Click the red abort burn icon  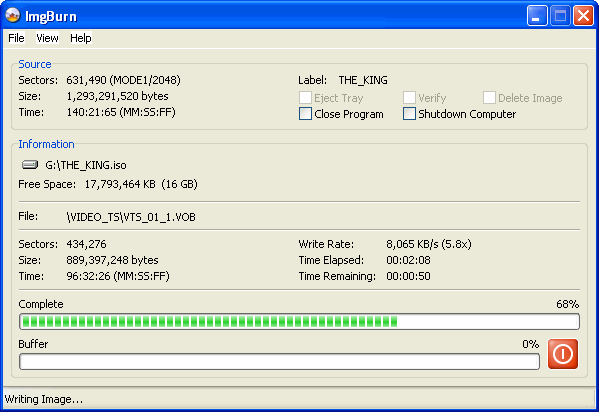tap(563, 354)
